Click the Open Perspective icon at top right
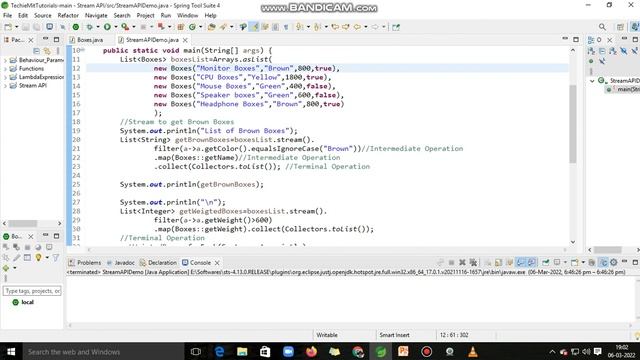 (x=620, y=27)
